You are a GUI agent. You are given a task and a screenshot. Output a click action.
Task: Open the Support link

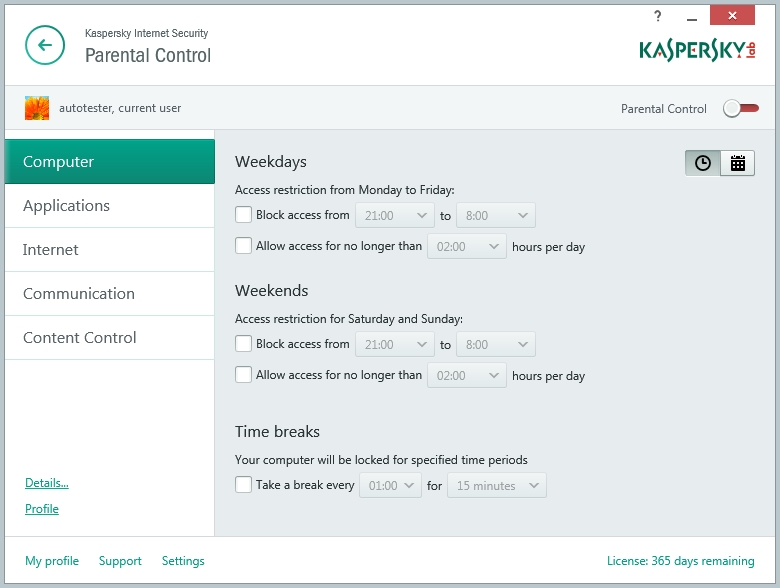coord(120,561)
